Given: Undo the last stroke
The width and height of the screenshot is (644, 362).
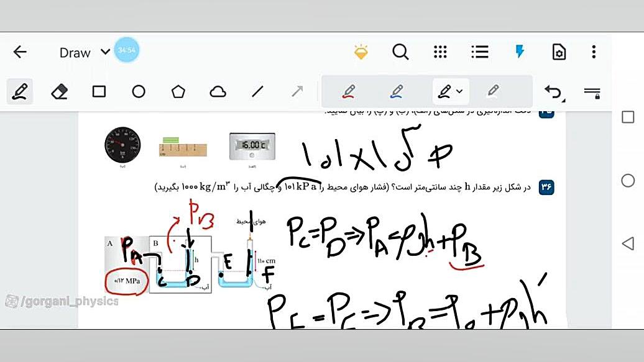Looking at the screenshot, I should click(553, 93).
